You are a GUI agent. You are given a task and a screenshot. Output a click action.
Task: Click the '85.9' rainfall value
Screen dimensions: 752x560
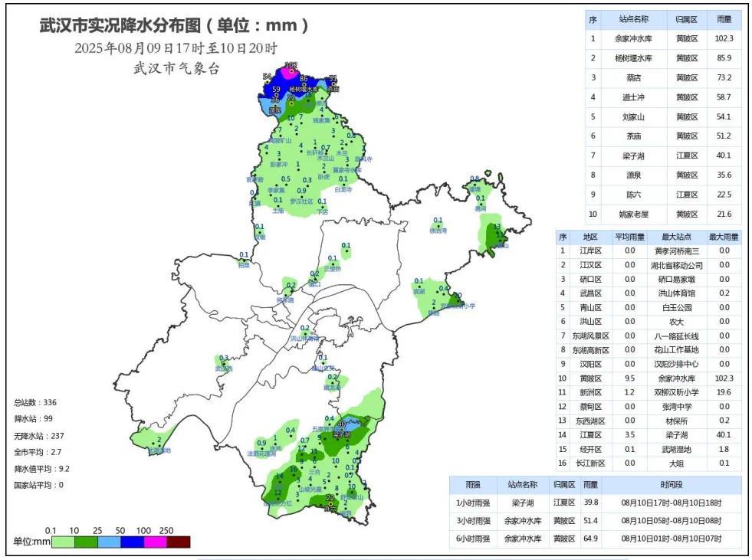(x=724, y=58)
